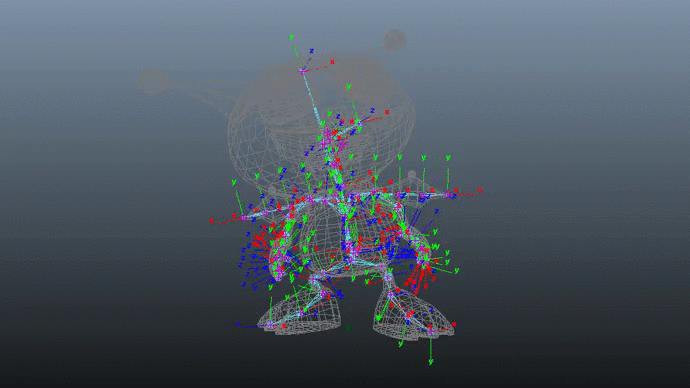Screen dimensions: 690x388
Task: Select the right foot toe-tip joint
Action: (x=430, y=330)
